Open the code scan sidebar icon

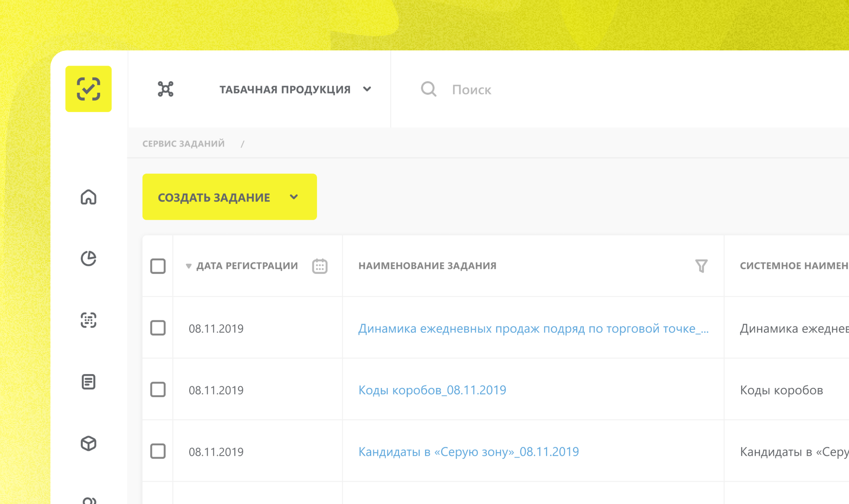click(88, 320)
